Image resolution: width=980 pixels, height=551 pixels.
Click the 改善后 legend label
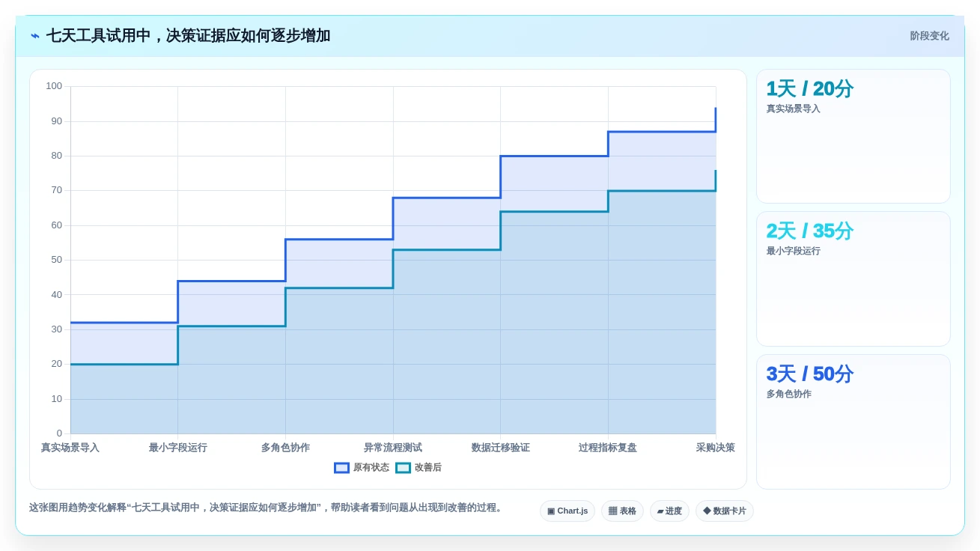(x=428, y=468)
